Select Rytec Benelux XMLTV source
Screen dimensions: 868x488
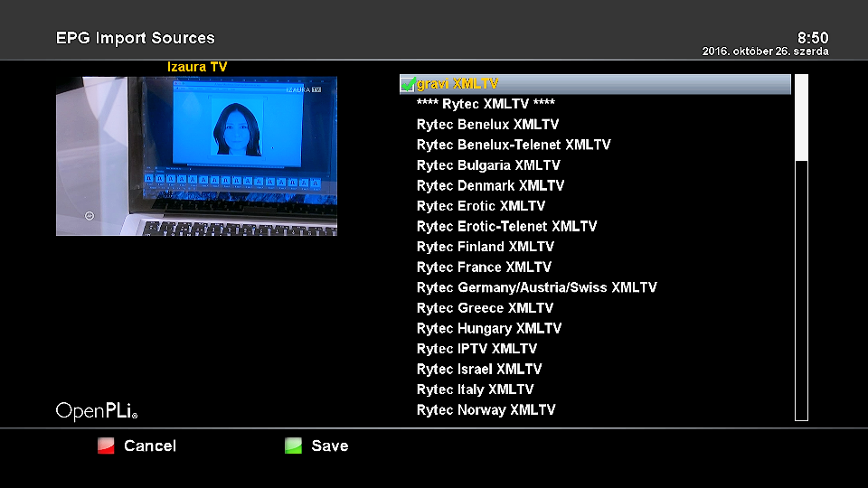tap(595, 125)
